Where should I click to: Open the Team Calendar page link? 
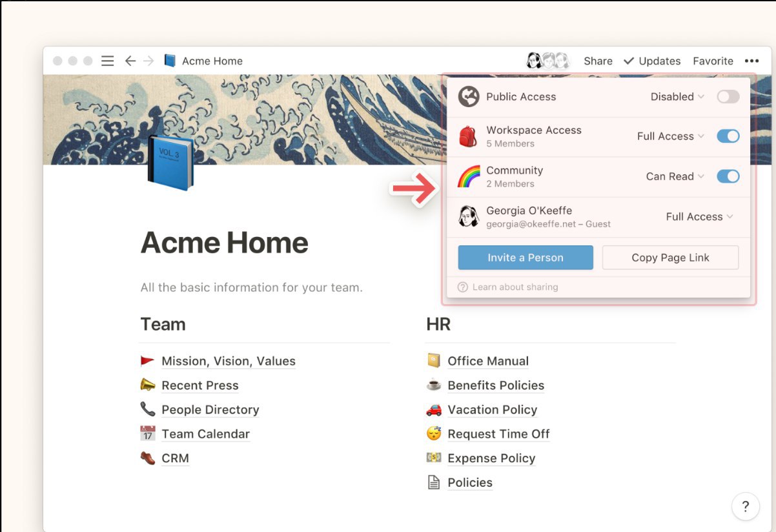point(205,434)
